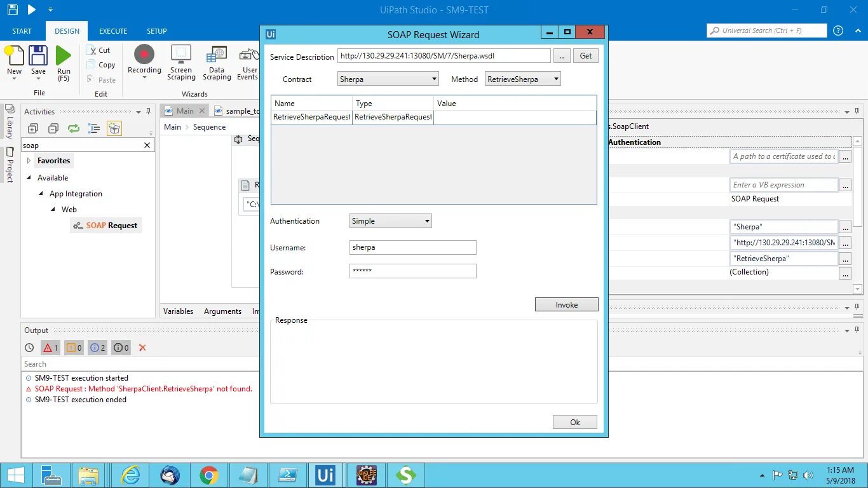Click the '...' button beside (Collection) property

point(844,273)
